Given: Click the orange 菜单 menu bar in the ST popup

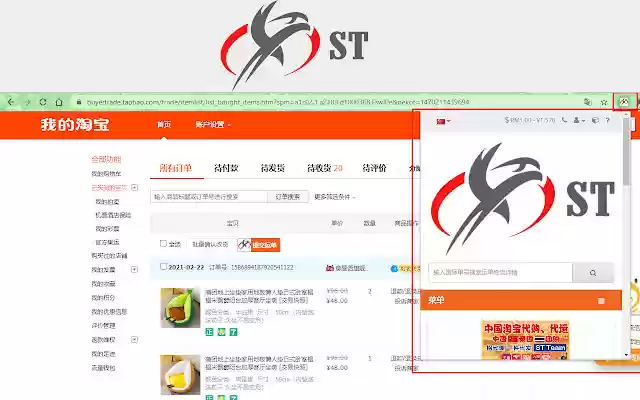Looking at the screenshot, I should coord(521,300).
